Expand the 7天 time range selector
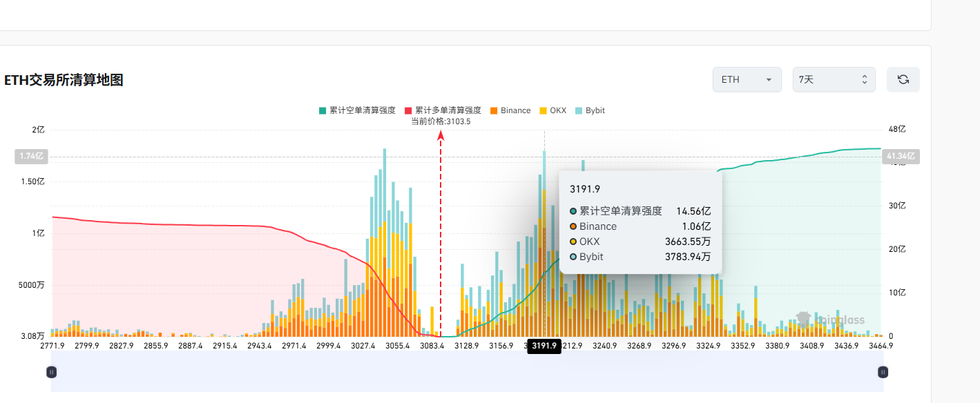The width and height of the screenshot is (980, 403). pos(834,79)
